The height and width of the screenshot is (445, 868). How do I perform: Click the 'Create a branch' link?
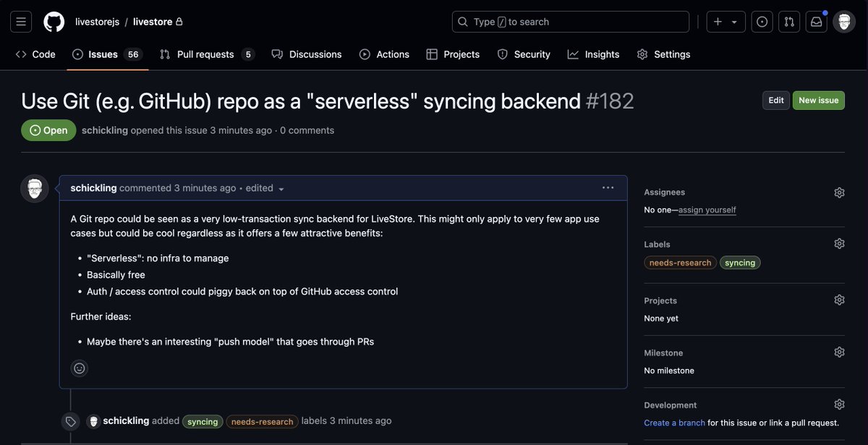coord(674,423)
